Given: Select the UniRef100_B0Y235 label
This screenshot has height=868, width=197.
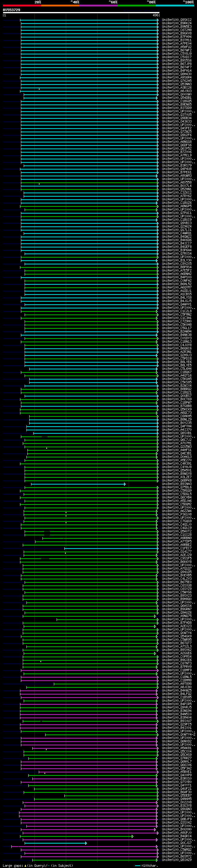Looking at the screenshot, I should coord(177,423).
